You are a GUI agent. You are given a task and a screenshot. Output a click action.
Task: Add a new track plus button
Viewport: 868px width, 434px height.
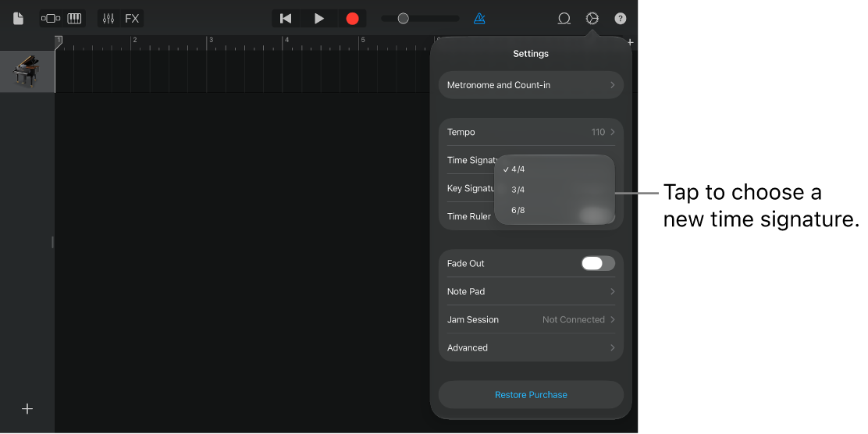pyautogui.click(x=27, y=408)
